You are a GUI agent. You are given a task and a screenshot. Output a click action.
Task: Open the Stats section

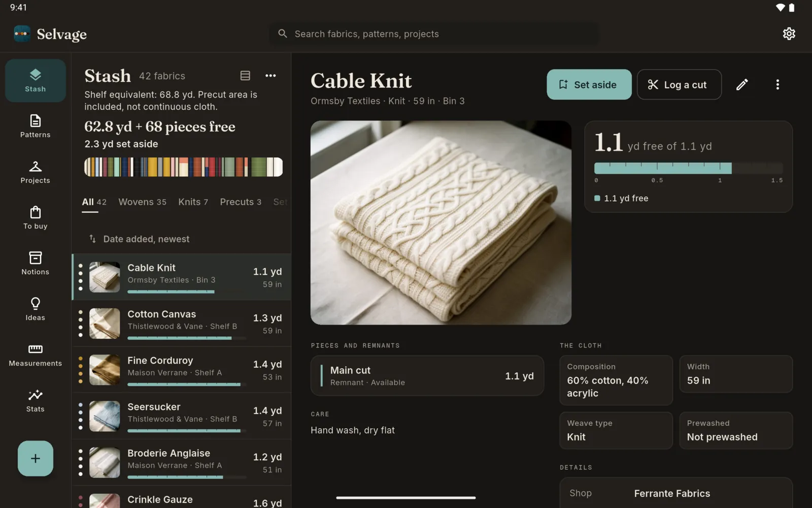36,401
